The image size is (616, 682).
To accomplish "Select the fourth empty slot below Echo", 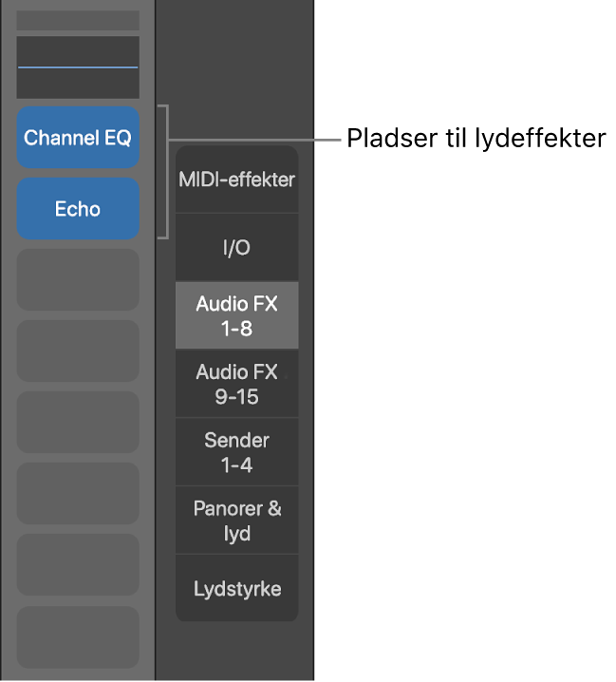I will (x=78, y=494).
